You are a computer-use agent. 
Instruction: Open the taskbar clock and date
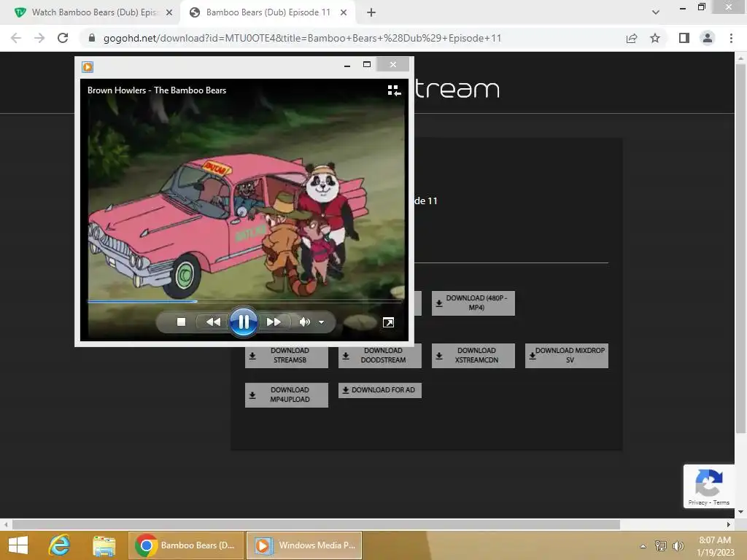(715, 546)
